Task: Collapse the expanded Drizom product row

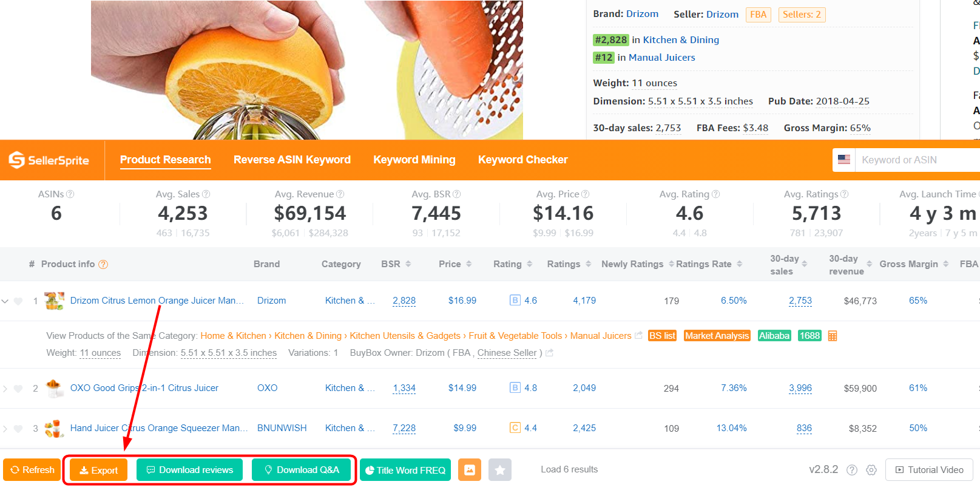Action: point(5,301)
